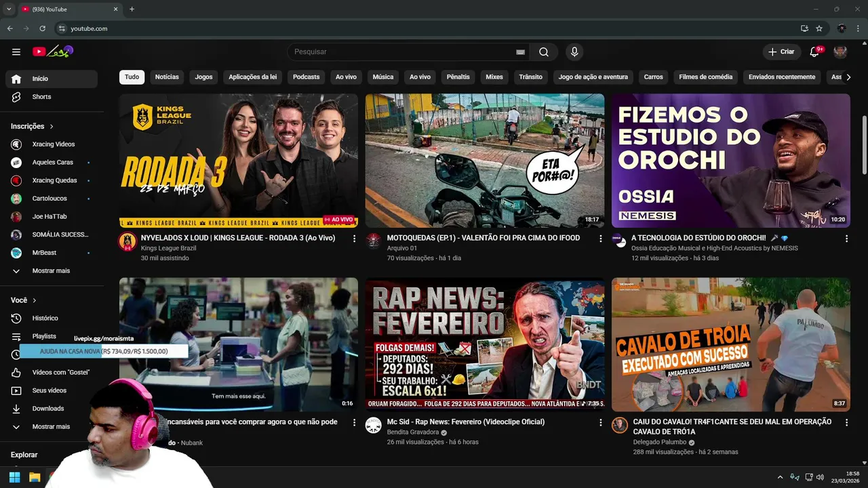Select the Música filter chip
This screenshot has height=488, width=868.
(x=383, y=77)
